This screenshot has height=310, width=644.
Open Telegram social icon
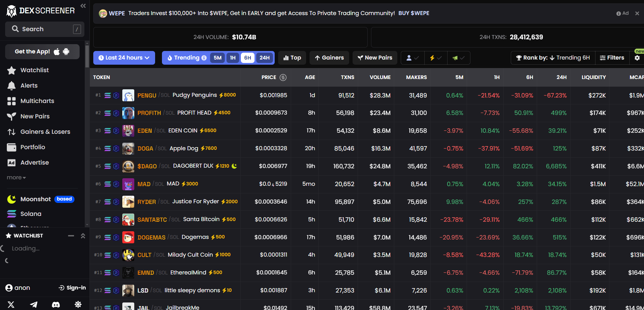pyautogui.click(x=33, y=305)
